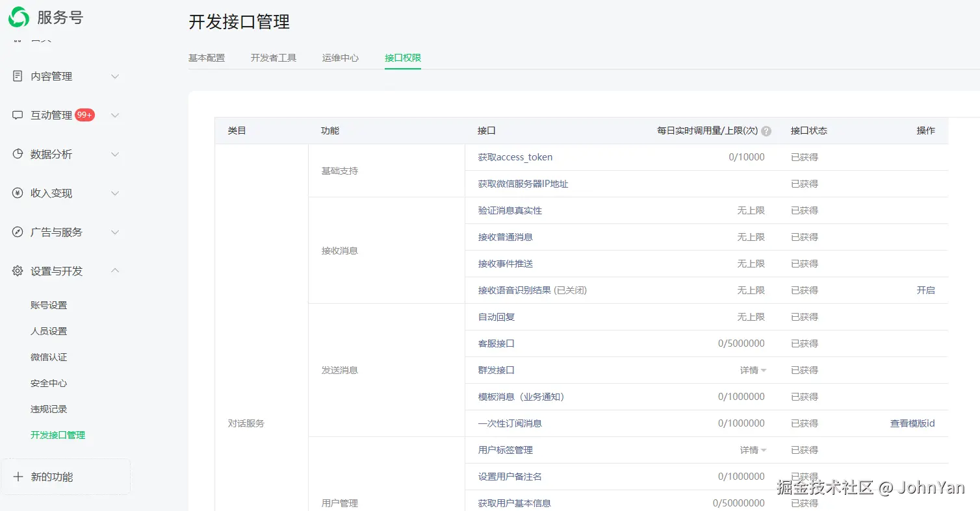980x511 pixels.
Task: Click the 99+ badge on 互动管理
Action: pos(84,115)
